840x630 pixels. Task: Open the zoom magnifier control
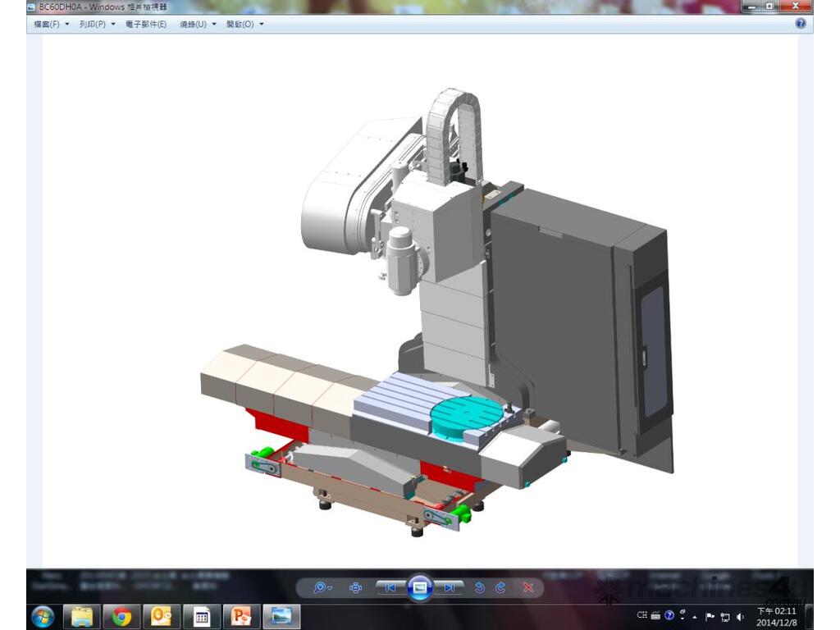(322, 587)
